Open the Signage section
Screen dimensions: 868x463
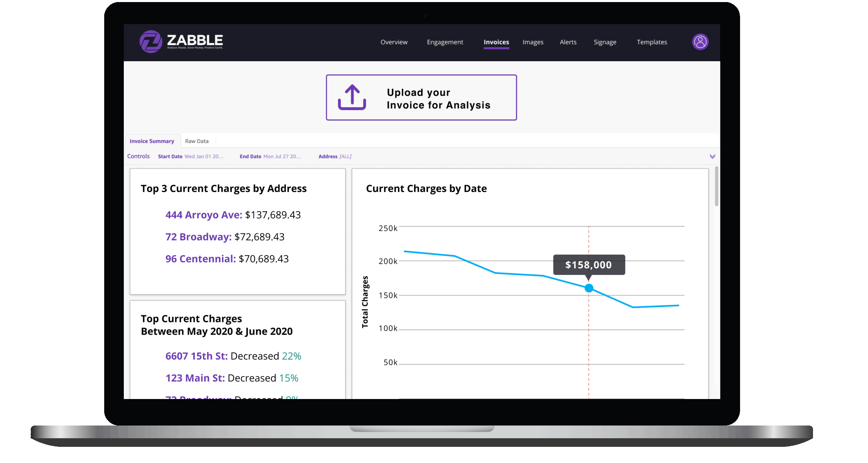(x=605, y=42)
